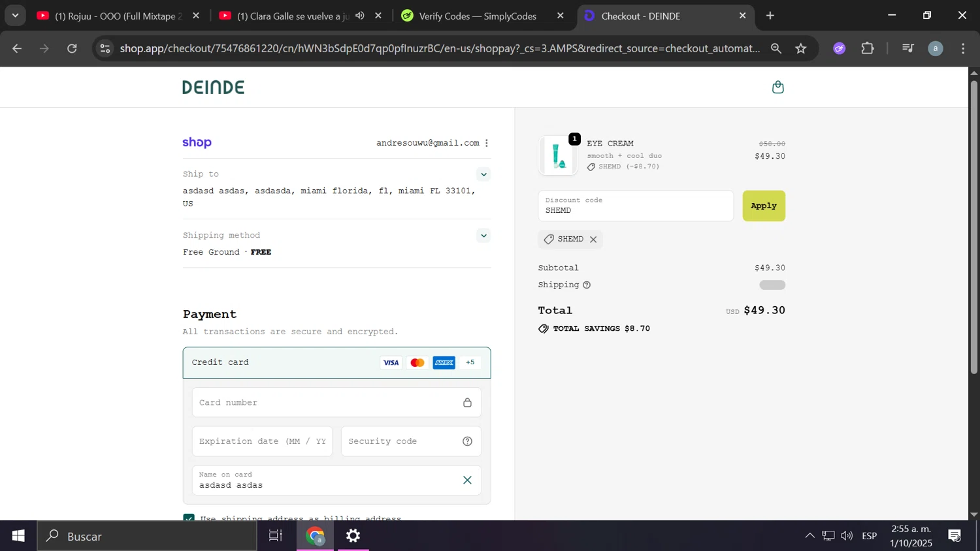Mute the Clara Galle tab audio
The width and height of the screenshot is (980, 551).
pyautogui.click(x=360, y=16)
